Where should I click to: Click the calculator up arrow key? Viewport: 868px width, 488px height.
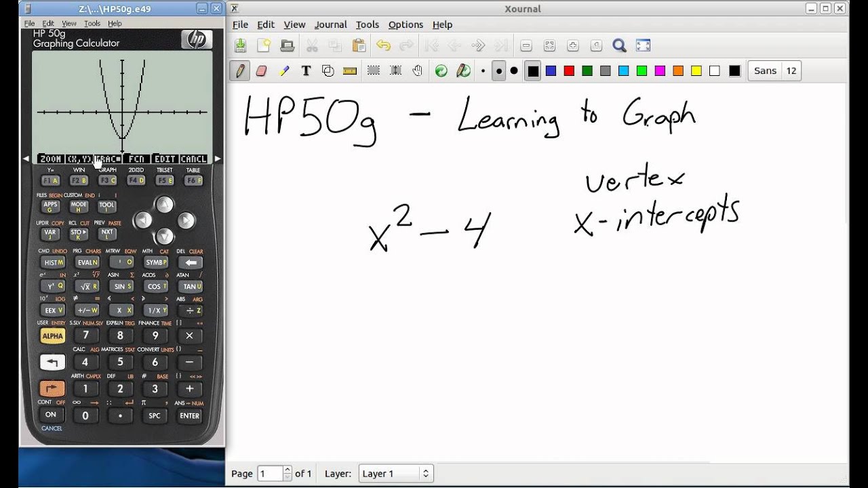coord(164,204)
